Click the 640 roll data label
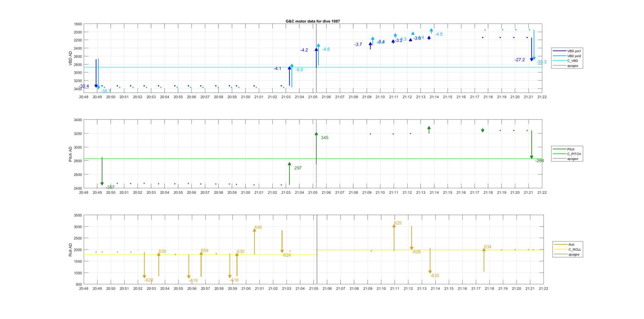This screenshot has width=644, height=319. [258, 227]
